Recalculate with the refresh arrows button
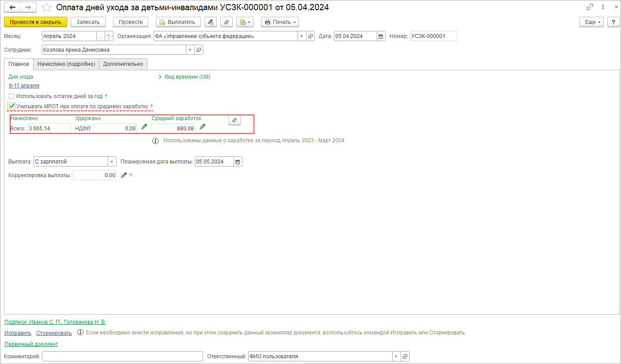621x364 pixels. coord(235,120)
